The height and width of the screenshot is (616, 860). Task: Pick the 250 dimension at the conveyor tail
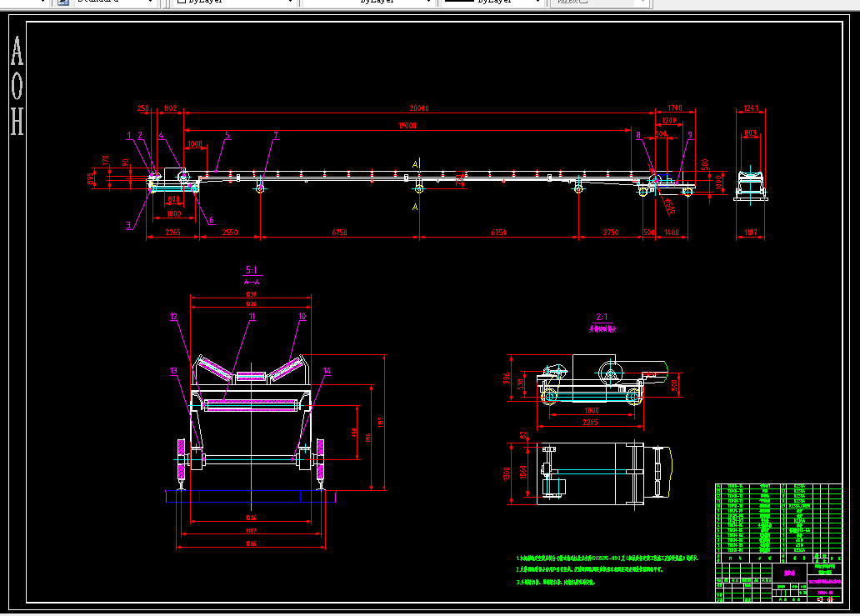[x=143, y=108]
